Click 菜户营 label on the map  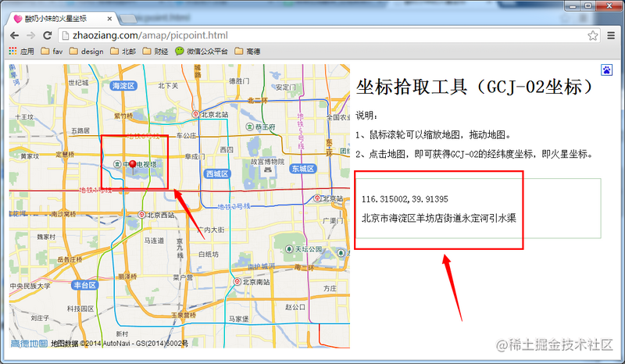click(183, 277)
